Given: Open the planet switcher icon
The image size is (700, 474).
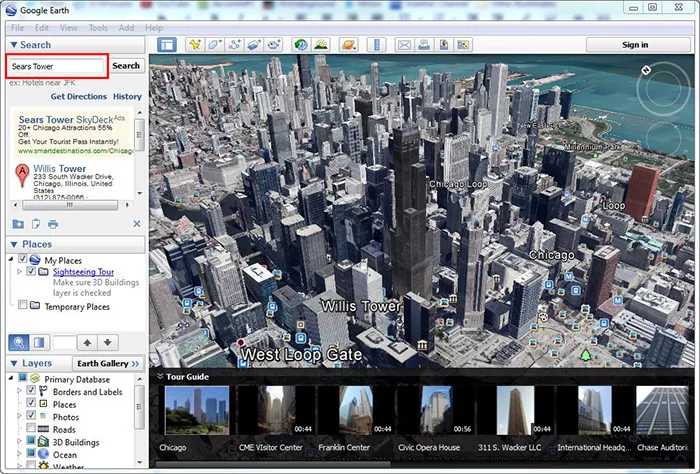Looking at the screenshot, I should pos(348,45).
